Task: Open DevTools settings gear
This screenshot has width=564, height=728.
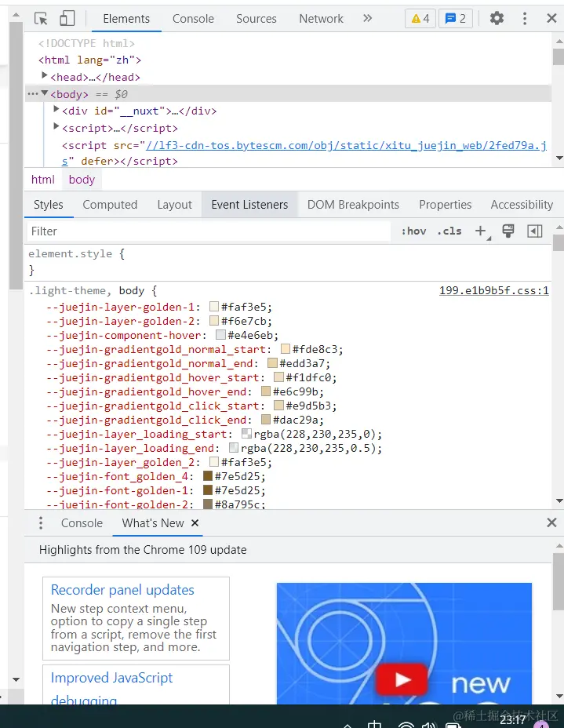Action: tap(497, 19)
